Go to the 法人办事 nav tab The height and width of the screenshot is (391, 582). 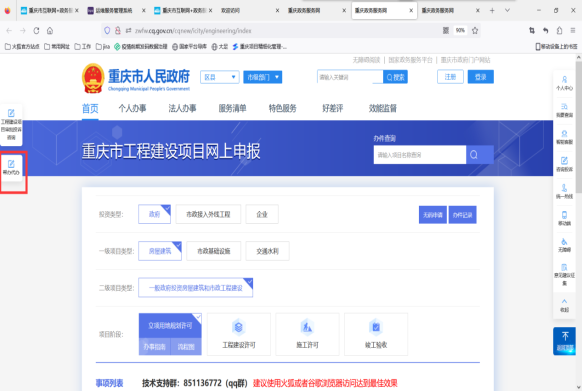point(182,108)
